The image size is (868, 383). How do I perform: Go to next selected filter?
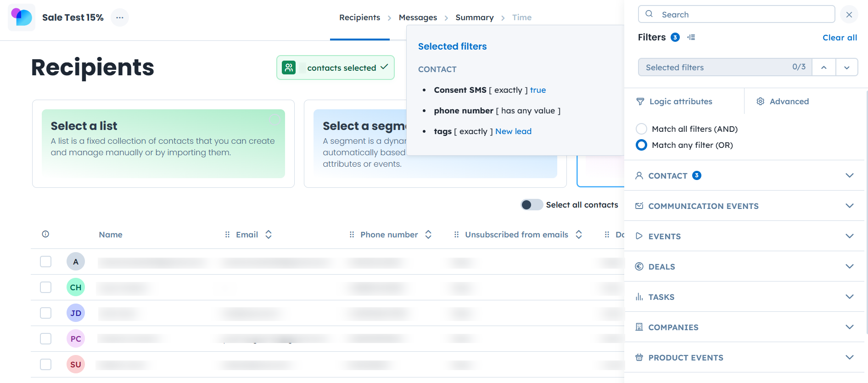point(847,67)
